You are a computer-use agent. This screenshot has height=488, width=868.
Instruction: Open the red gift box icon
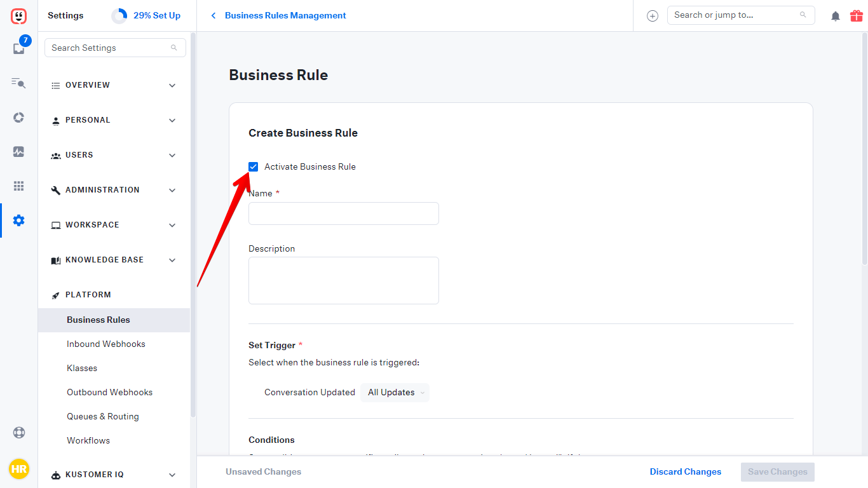[x=856, y=16]
